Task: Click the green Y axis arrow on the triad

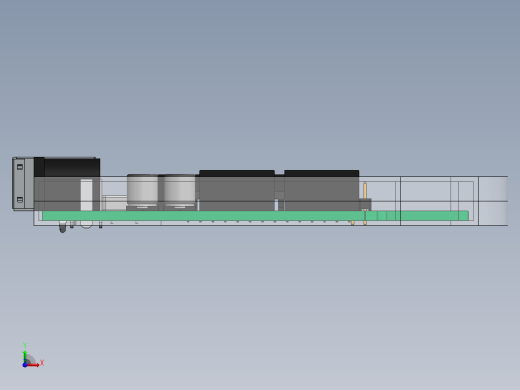Action: point(25,356)
